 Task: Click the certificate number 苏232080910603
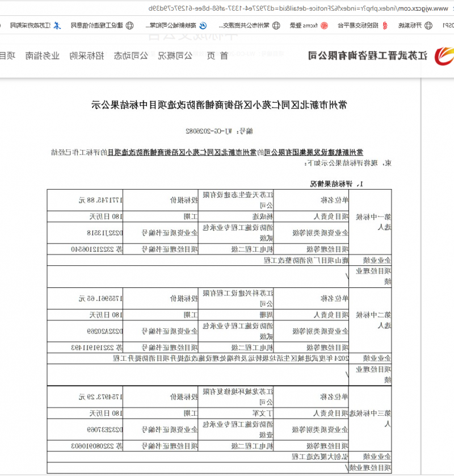[x=97, y=446]
